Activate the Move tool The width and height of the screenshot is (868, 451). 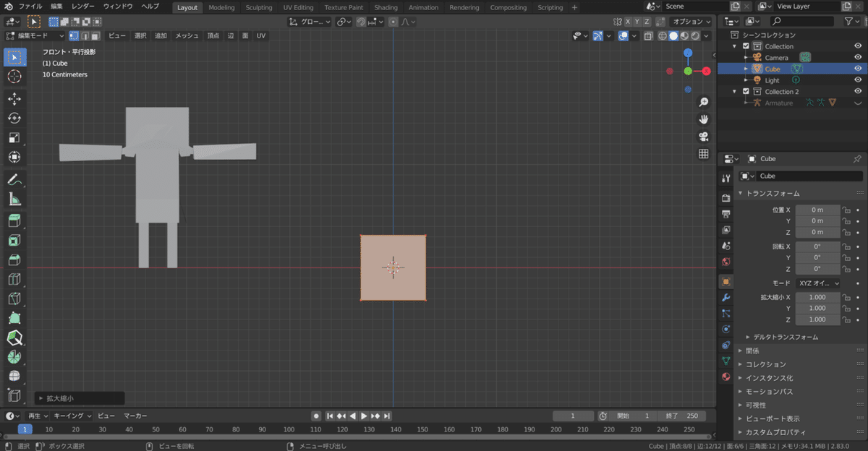point(14,99)
